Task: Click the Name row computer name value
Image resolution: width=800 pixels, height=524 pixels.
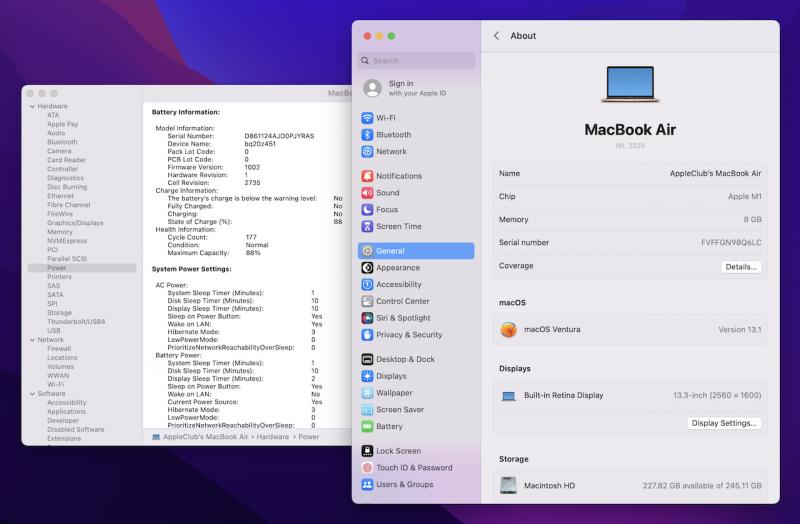Action: [715, 173]
